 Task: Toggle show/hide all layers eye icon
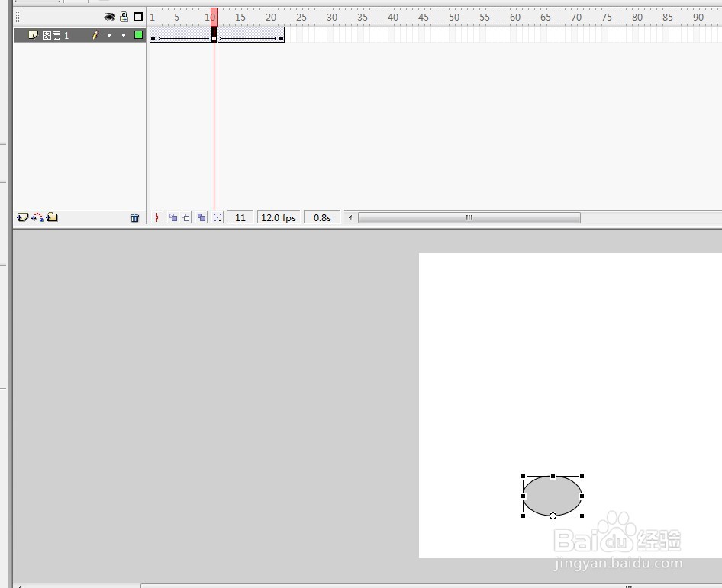pos(109,17)
